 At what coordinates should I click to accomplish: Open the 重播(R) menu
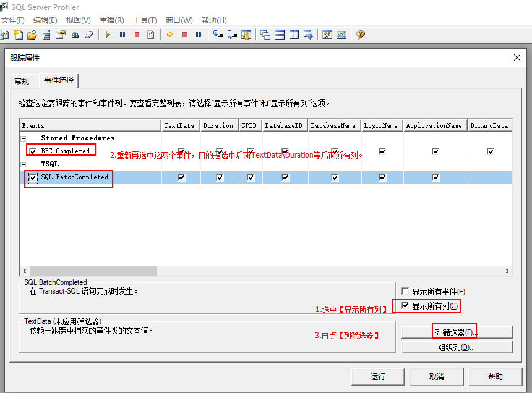pyautogui.click(x=111, y=20)
